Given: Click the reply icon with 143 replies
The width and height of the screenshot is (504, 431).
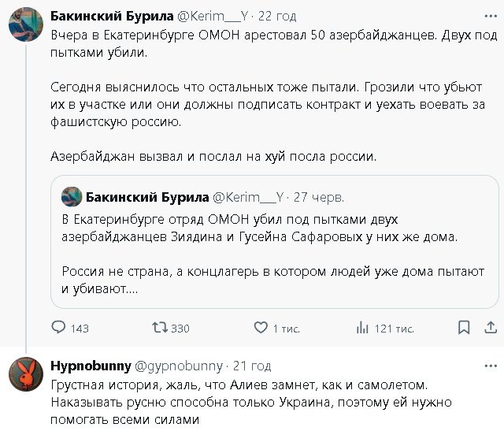Looking at the screenshot, I should pyautogui.click(x=59, y=328).
